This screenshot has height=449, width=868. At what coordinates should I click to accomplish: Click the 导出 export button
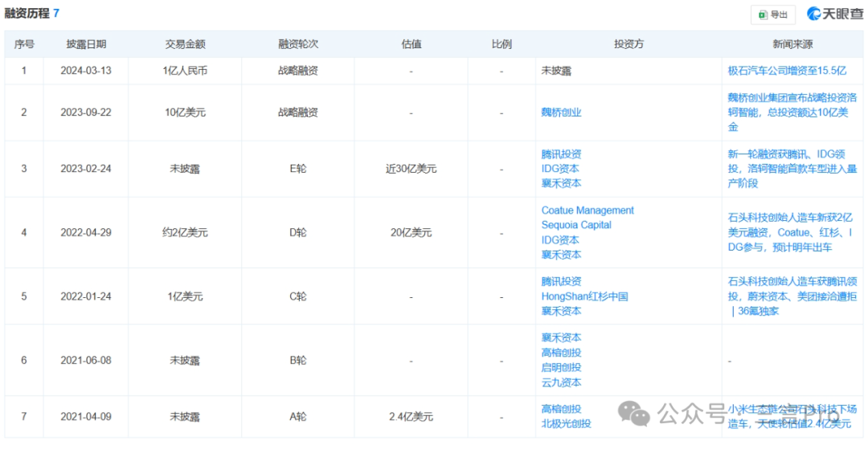pyautogui.click(x=773, y=15)
